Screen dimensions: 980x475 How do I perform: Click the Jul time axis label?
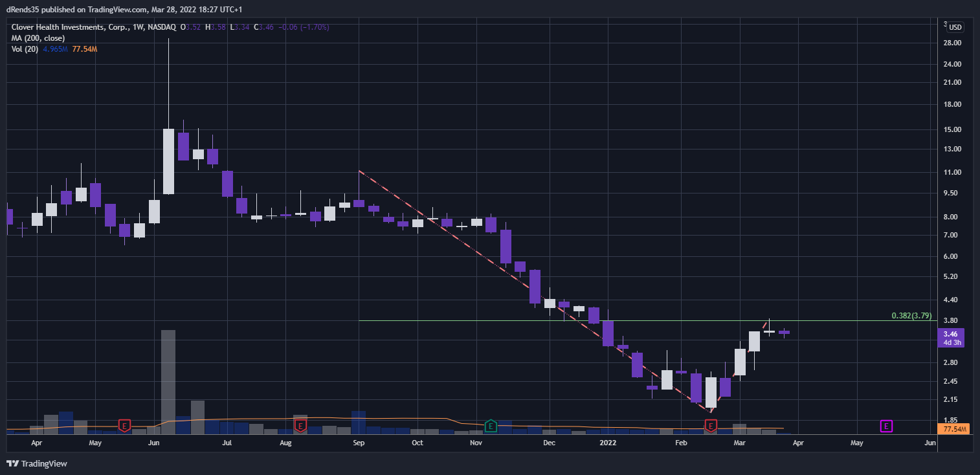point(227,443)
